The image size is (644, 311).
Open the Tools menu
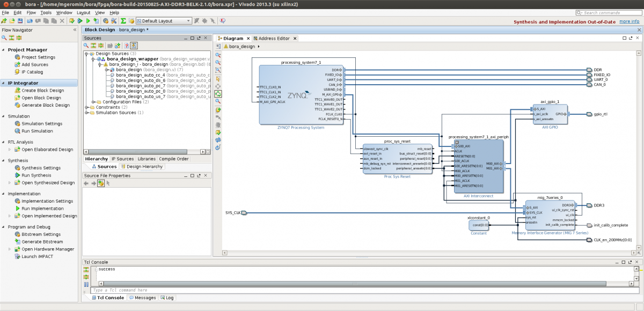[46, 12]
